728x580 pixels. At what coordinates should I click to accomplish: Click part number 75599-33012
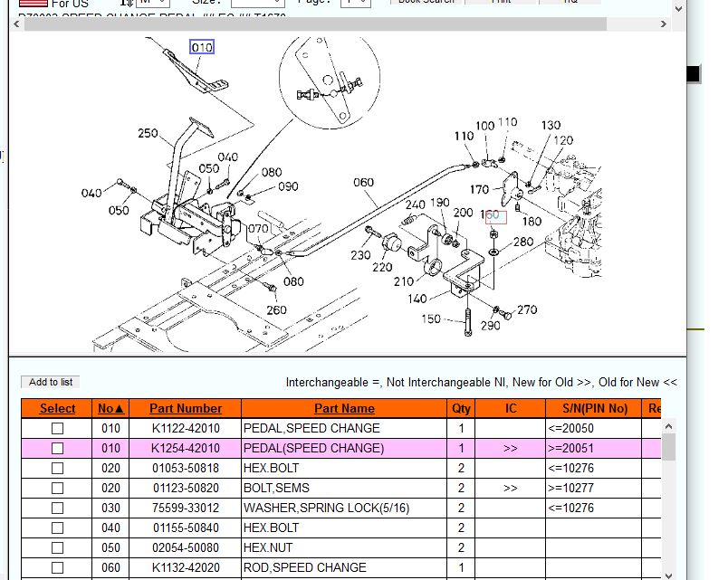(186, 509)
